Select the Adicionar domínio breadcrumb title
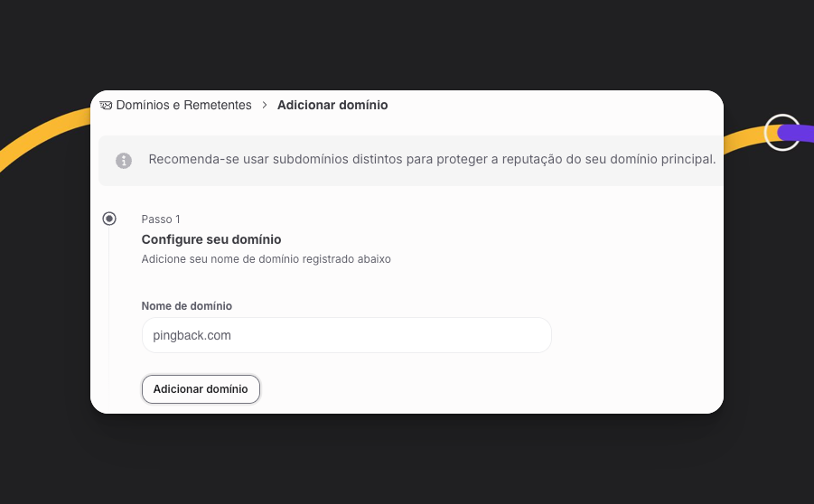 point(332,106)
